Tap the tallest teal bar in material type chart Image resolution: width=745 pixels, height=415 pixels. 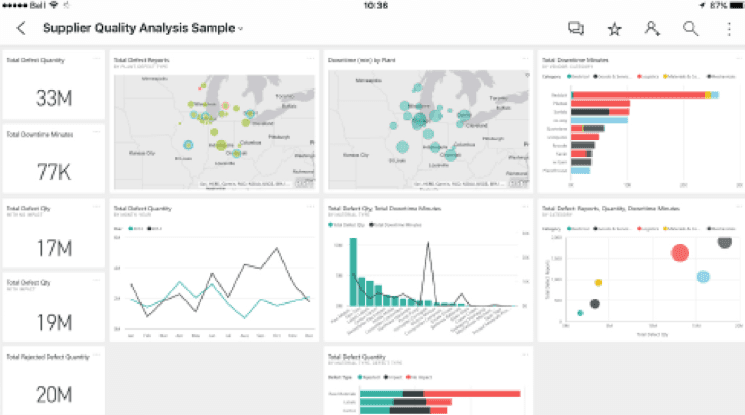(x=353, y=271)
